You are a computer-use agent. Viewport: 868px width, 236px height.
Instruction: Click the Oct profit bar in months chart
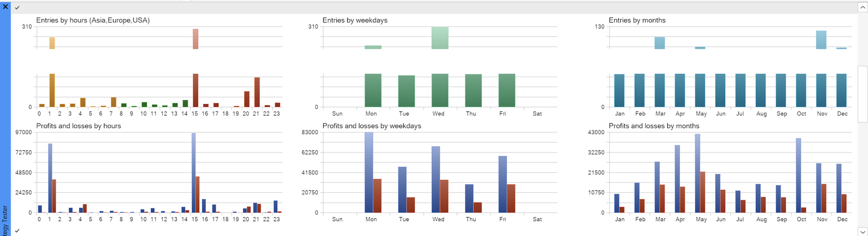(798, 175)
